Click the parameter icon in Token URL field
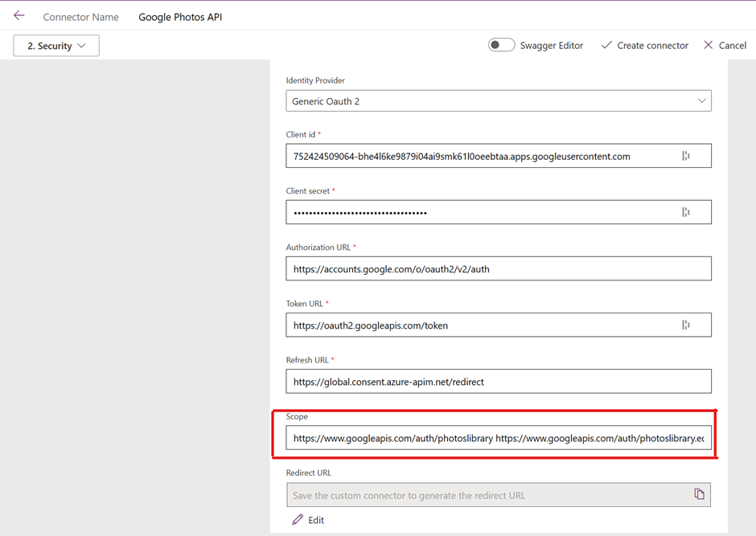This screenshot has height=536, width=756. pos(686,325)
